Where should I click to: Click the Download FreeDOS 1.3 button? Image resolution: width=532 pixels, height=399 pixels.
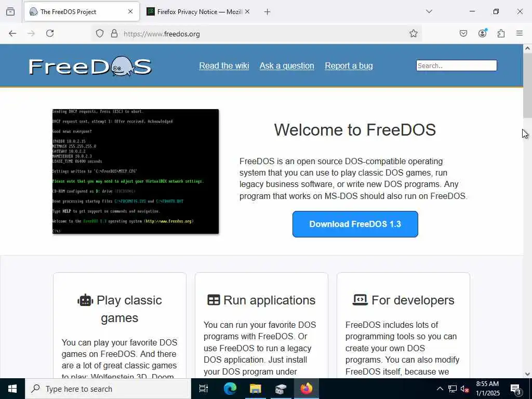(x=355, y=224)
